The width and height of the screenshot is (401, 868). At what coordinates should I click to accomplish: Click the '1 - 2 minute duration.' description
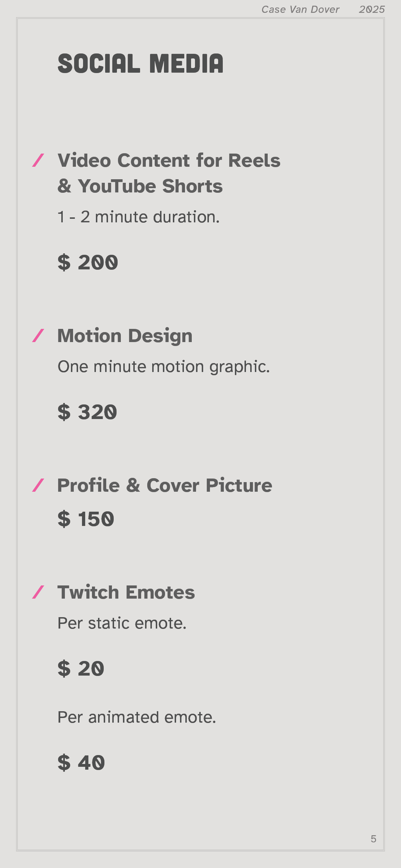pyautogui.click(x=139, y=217)
